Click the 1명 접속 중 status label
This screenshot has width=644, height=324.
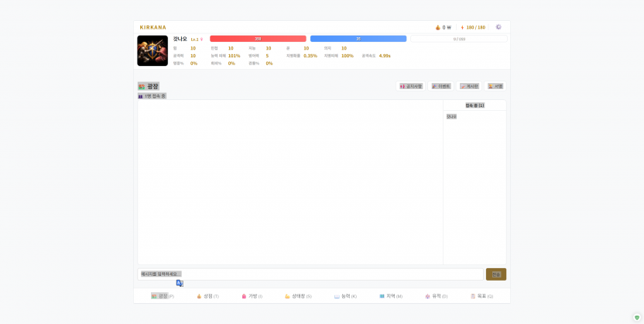pos(155,96)
